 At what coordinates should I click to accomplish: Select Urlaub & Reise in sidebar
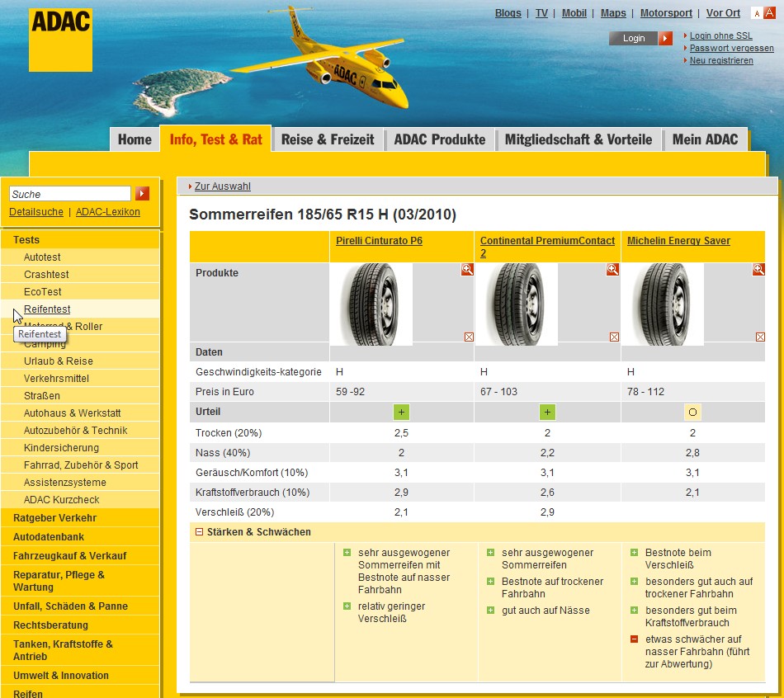[x=80, y=361]
